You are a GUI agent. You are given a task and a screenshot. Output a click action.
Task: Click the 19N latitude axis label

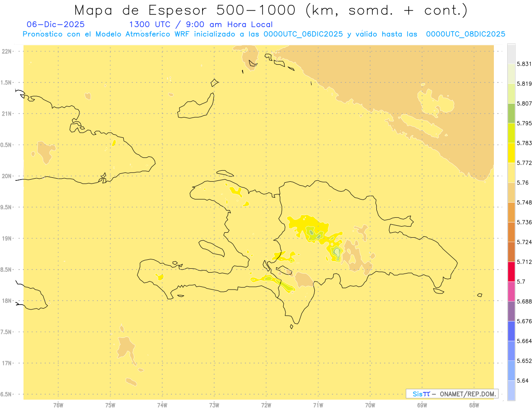point(7,238)
